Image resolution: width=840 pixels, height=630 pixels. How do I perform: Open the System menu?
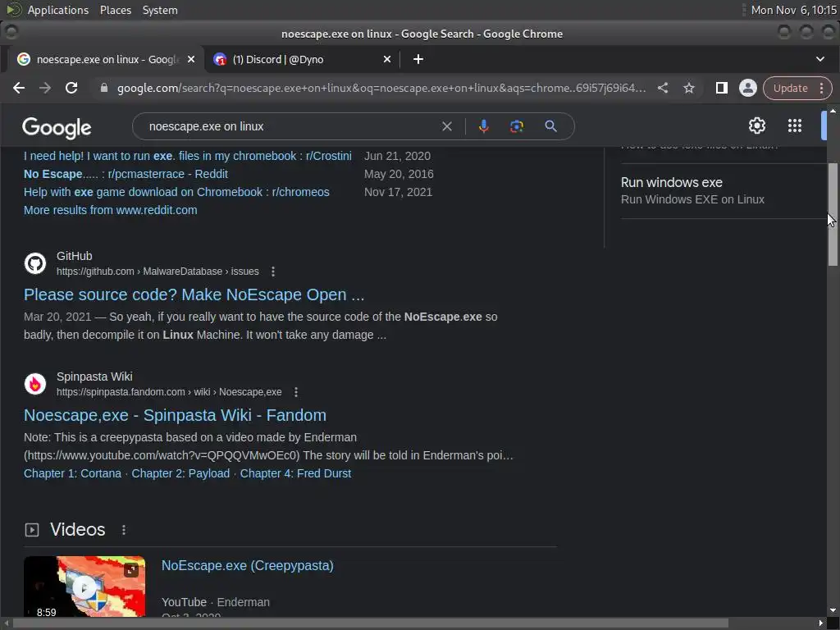click(160, 10)
